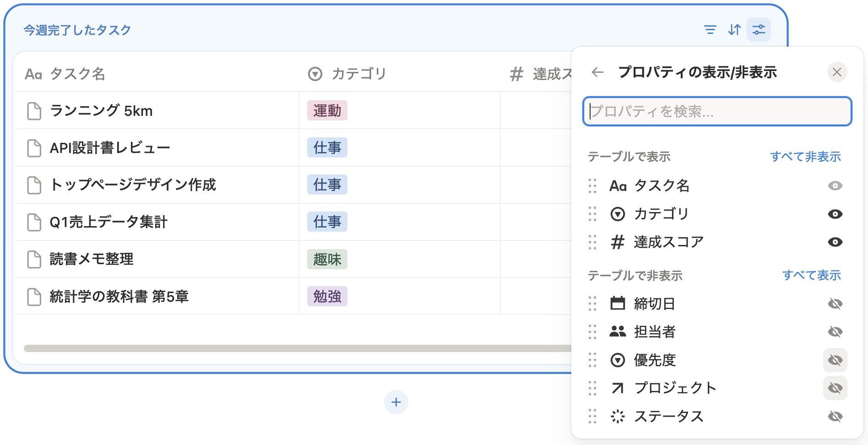This screenshot has width=868, height=445.
Task: Select the 仕事 tag on API設計書レビュー
Action: pyautogui.click(x=326, y=148)
